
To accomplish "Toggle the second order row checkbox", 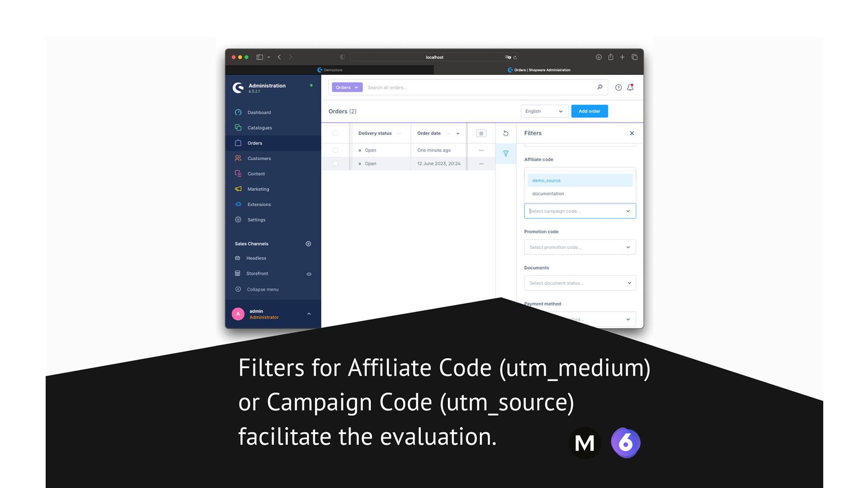I will (x=335, y=163).
